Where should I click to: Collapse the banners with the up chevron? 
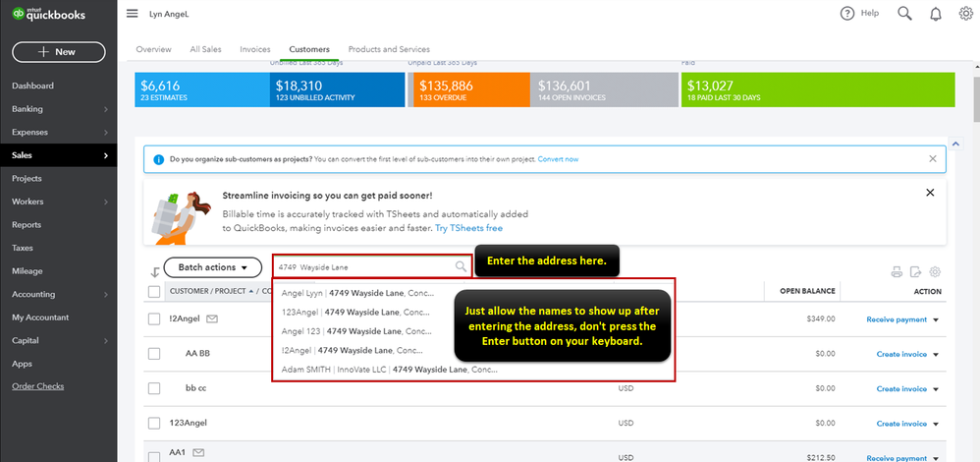[955, 144]
